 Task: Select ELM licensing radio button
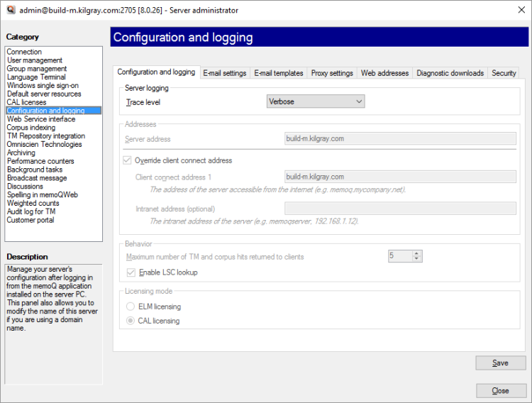pos(131,307)
